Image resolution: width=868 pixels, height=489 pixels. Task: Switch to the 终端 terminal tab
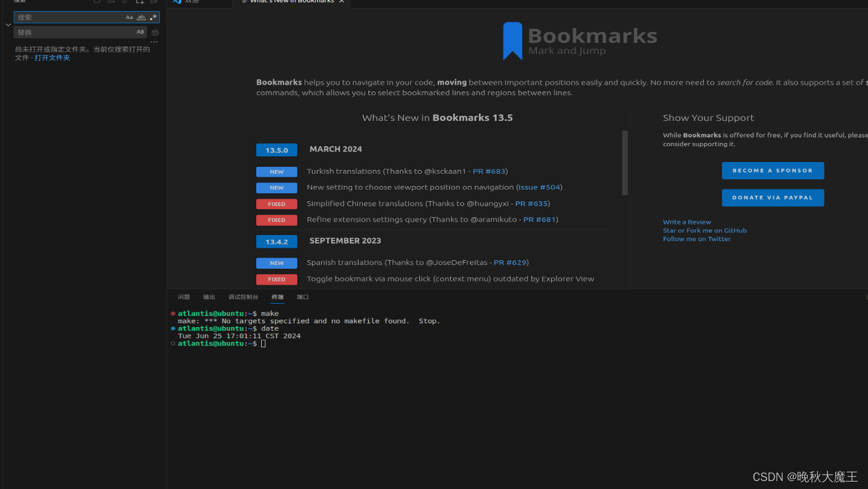277,296
